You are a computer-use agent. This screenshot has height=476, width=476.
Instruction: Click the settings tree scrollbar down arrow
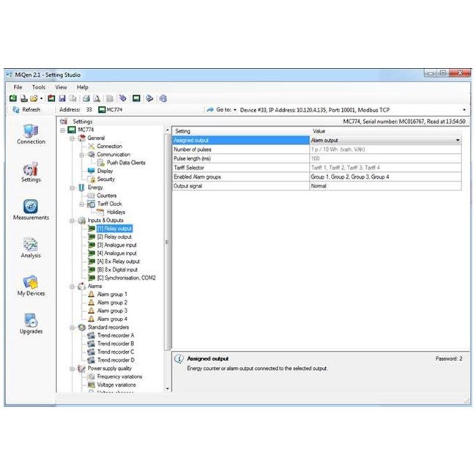pos(167,389)
